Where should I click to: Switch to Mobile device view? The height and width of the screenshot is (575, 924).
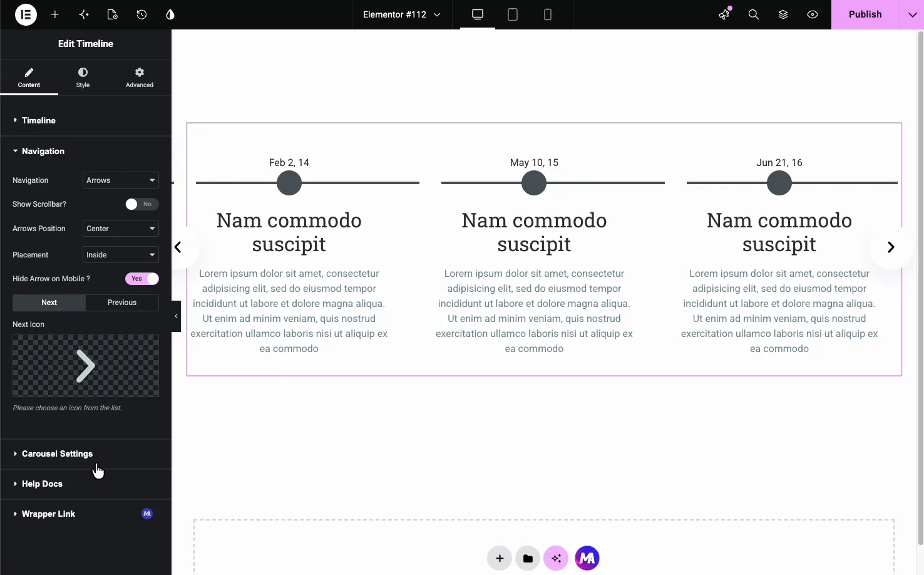[x=548, y=14]
